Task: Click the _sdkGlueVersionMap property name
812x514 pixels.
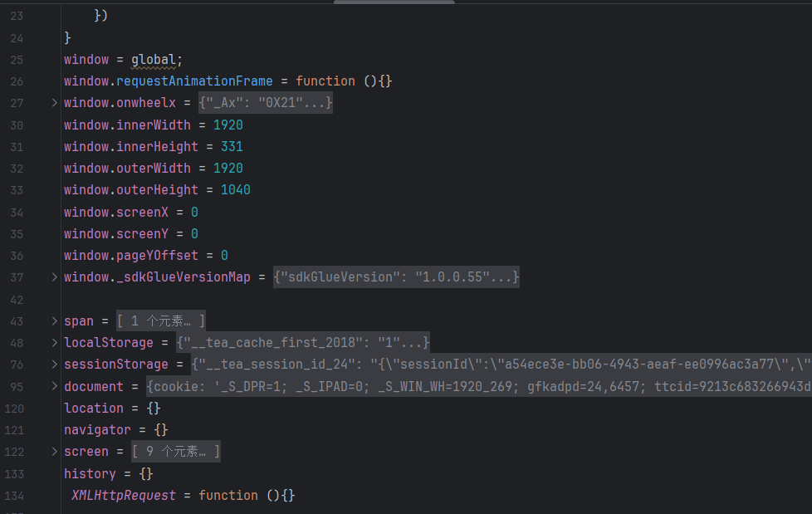Action: (x=183, y=277)
